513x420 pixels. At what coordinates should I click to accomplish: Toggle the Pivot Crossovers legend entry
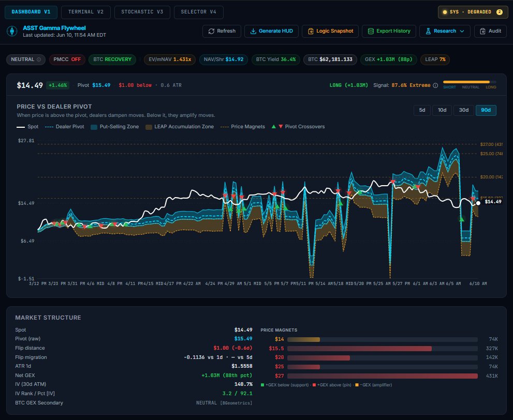298,127
